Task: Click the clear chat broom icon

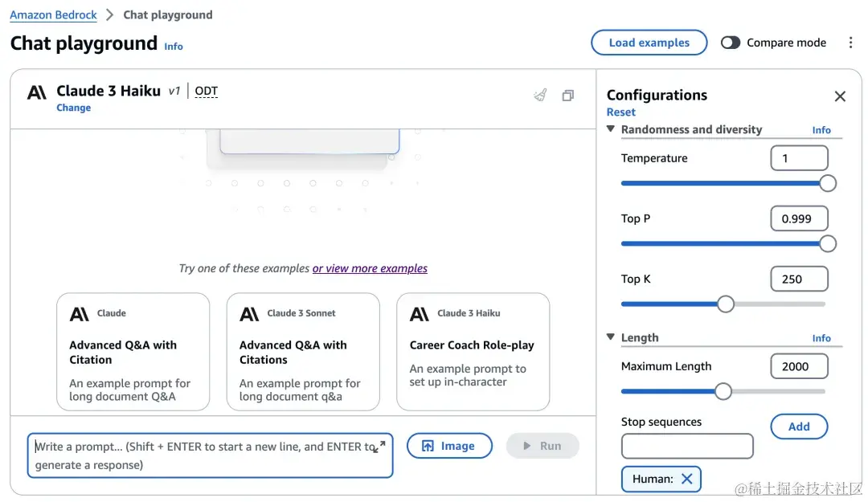Action: (540, 96)
